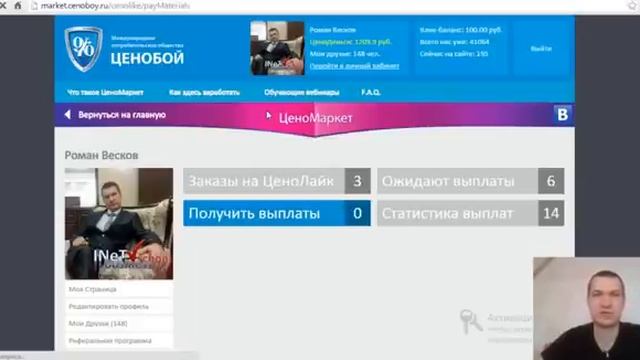Image resolution: width=640 pixels, height=360 pixels.
Task: Click the ЦеноМаркет banner title
Action: 315,118
